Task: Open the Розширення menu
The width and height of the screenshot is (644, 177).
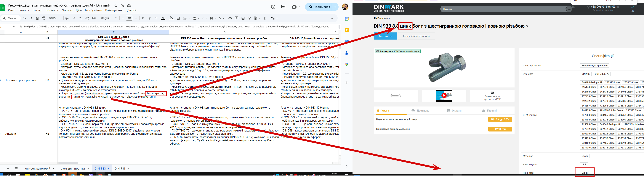Action: pos(114,10)
